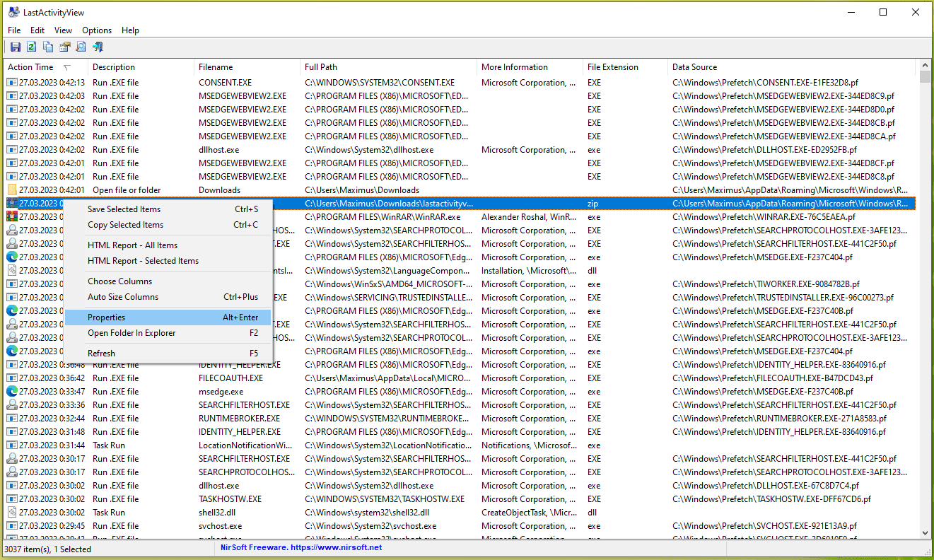Image resolution: width=934 pixels, height=560 pixels.
Task: Select Open Folder In Explorer
Action: tap(168, 333)
